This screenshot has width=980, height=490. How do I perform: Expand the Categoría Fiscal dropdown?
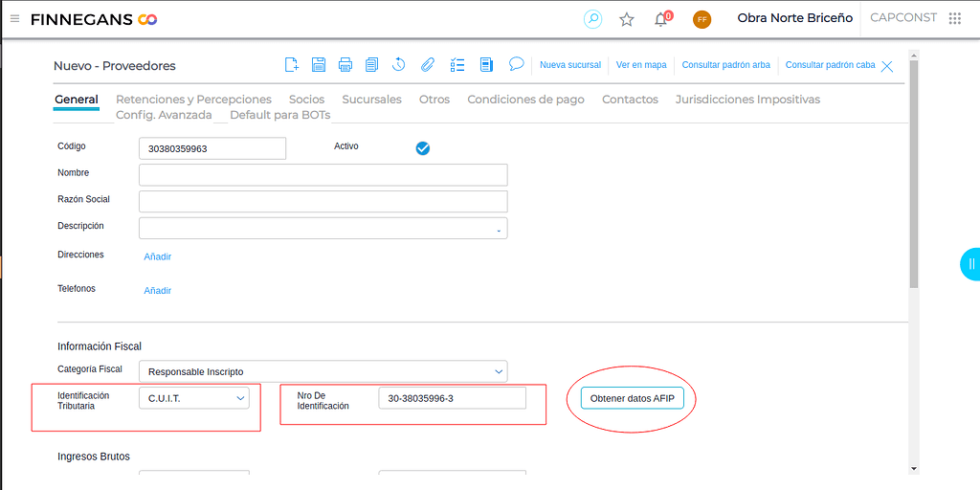click(x=499, y=371)
